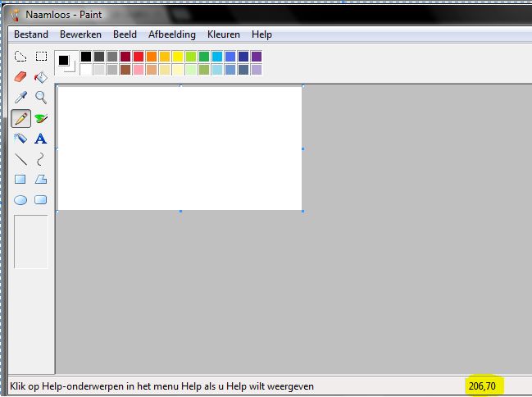Choose the Fill With Color bucket tool
This screenshot has width=532, height=397.
click(41, 77)
